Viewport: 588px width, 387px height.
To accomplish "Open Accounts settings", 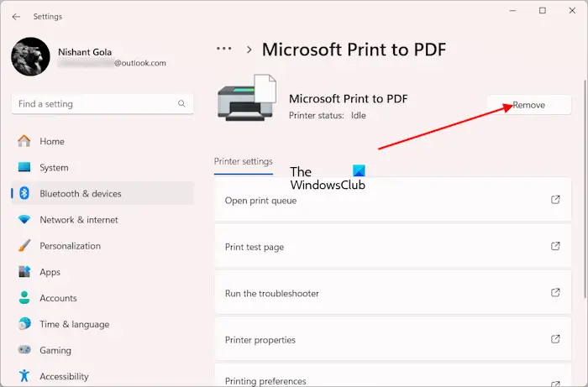I will (102, 298).
